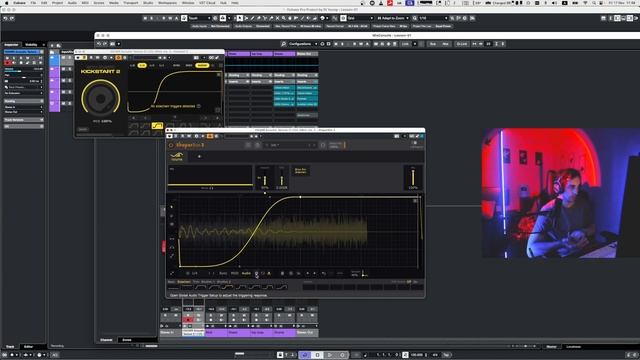This screenshot has height=360, width=640.
Task: Click the Bias Env Sidechain button in ShaperBox
Action: (x=300, y=171)
